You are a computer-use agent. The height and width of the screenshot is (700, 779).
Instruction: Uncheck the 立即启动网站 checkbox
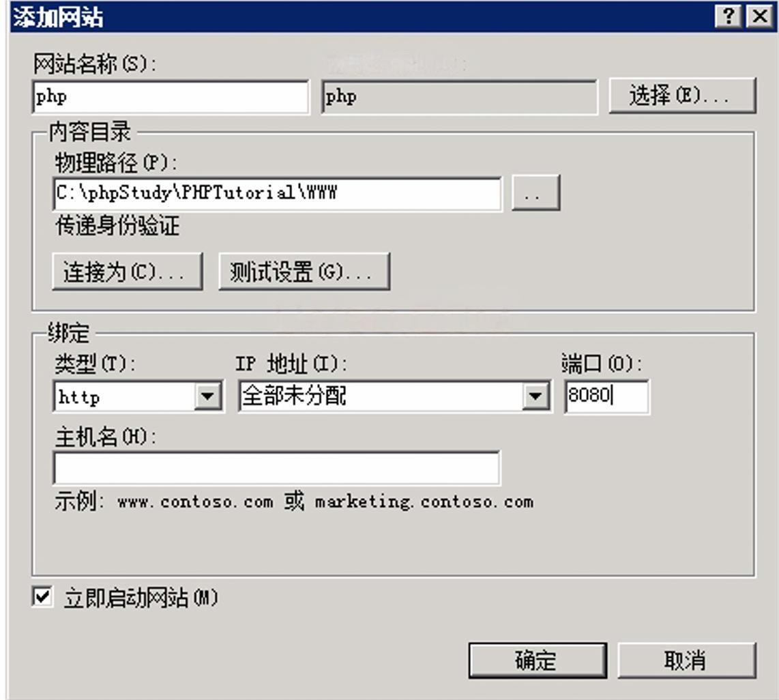(x=42, y=597)
